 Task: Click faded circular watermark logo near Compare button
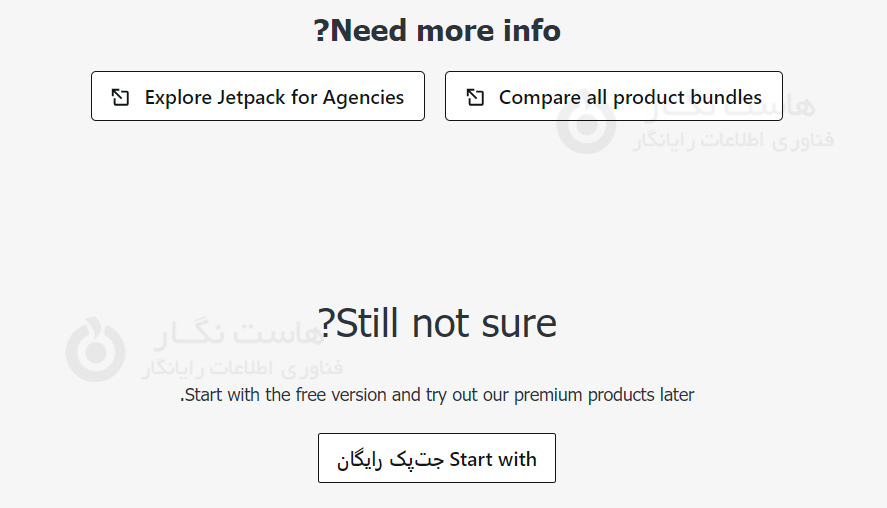coord(586,126)
